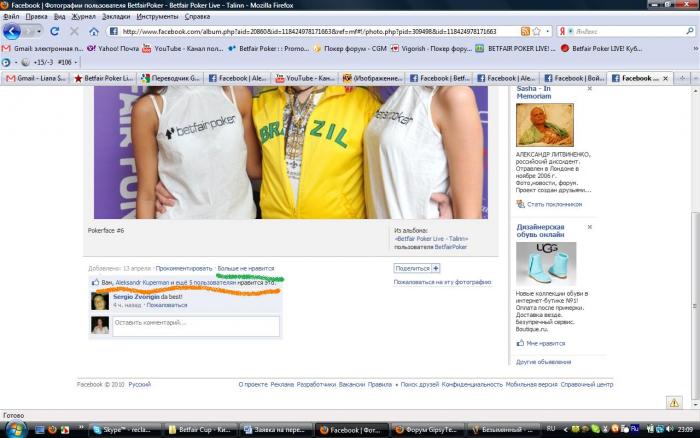Click the warning triangle icon bottom right

point(674,403)
